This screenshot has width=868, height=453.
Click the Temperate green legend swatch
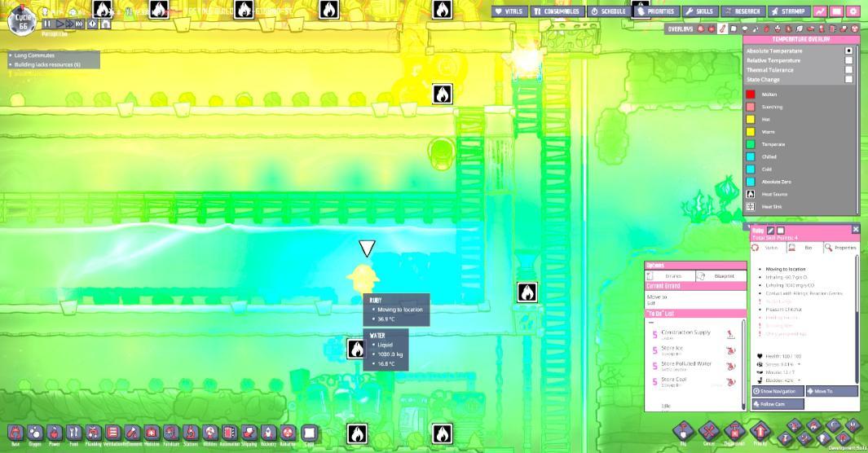coord(750,144)
